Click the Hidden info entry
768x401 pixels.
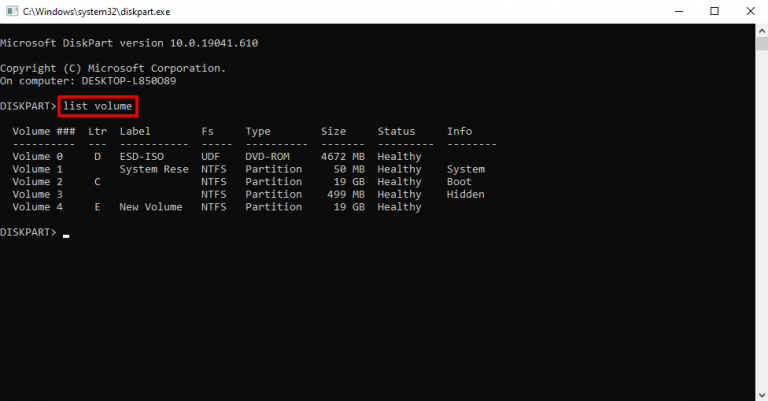[x=465, y=194]
